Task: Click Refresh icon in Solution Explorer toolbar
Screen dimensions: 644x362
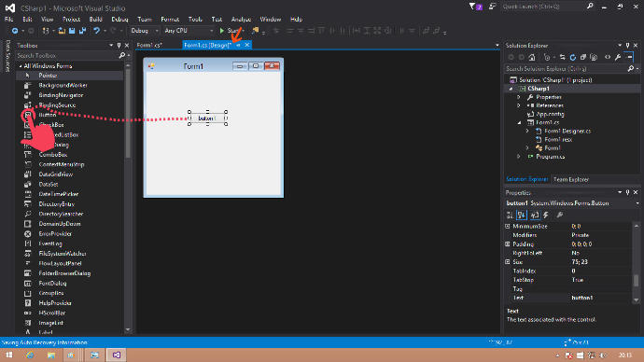Action: coord(572,57)
